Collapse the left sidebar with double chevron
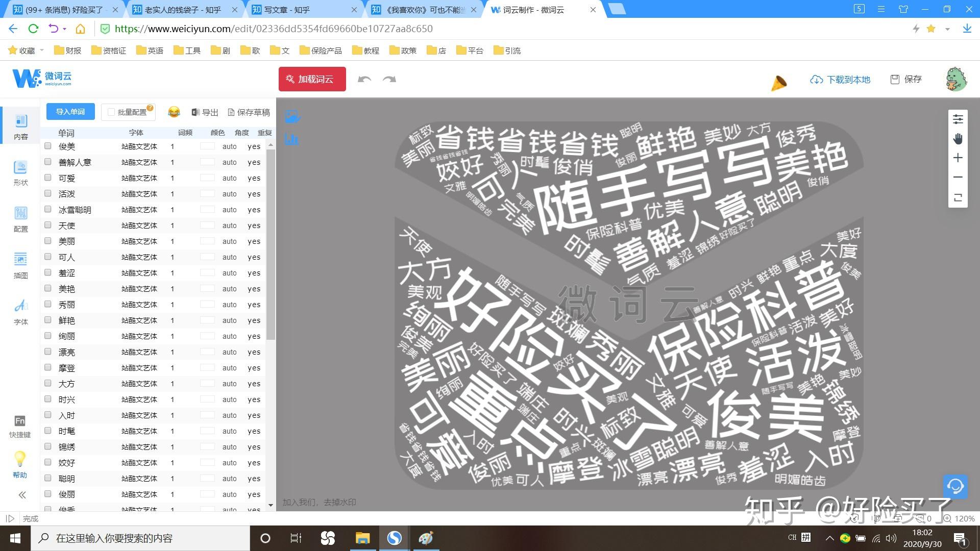This screenshot has height=551, width=980. [22, 495]
